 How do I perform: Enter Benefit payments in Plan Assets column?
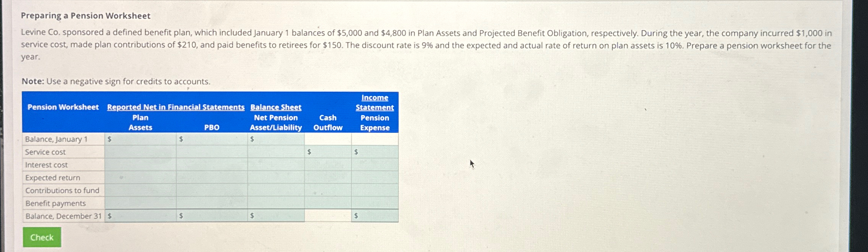coord(139,203)
